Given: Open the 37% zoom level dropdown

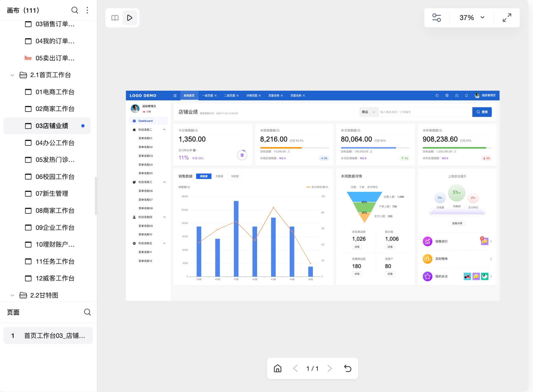Looking at the screenshot, I should [472, 18].
